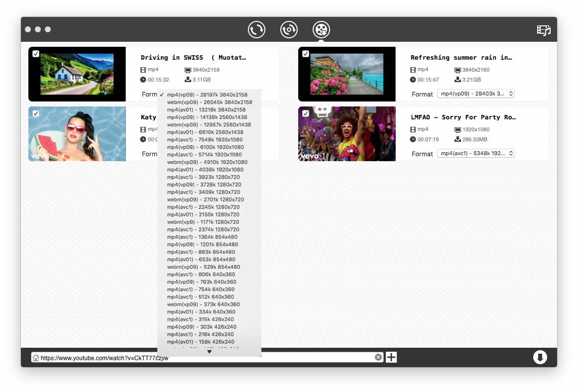Click the home icon in the URL bar
The width and height of the screenshot is (578, 392).
click(x=35, y=357)
